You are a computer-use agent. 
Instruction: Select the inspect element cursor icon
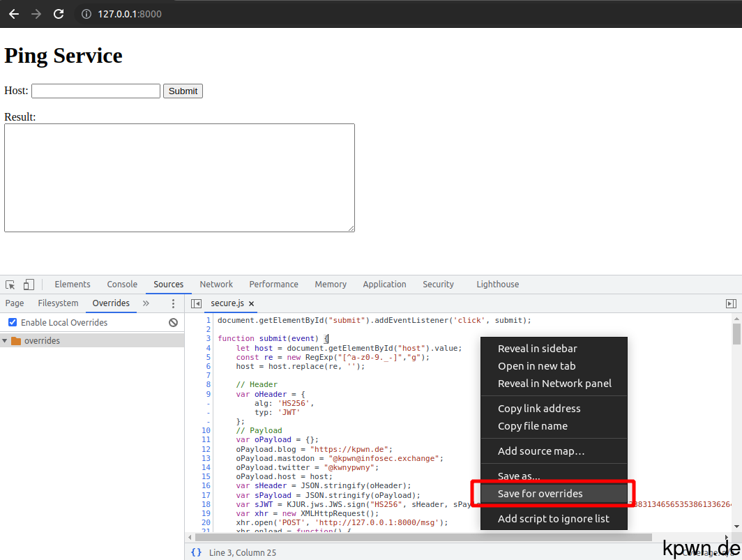point(11,284)
